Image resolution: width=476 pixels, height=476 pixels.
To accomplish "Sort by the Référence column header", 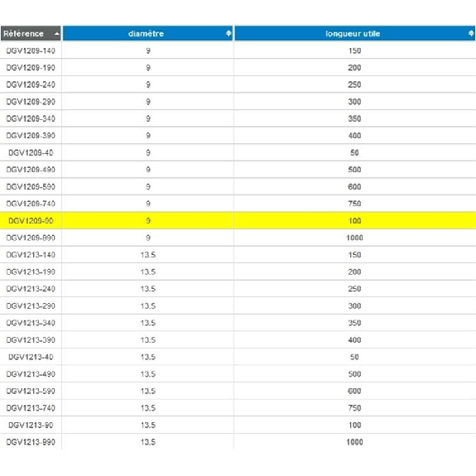I will click(x=31, y=33).
